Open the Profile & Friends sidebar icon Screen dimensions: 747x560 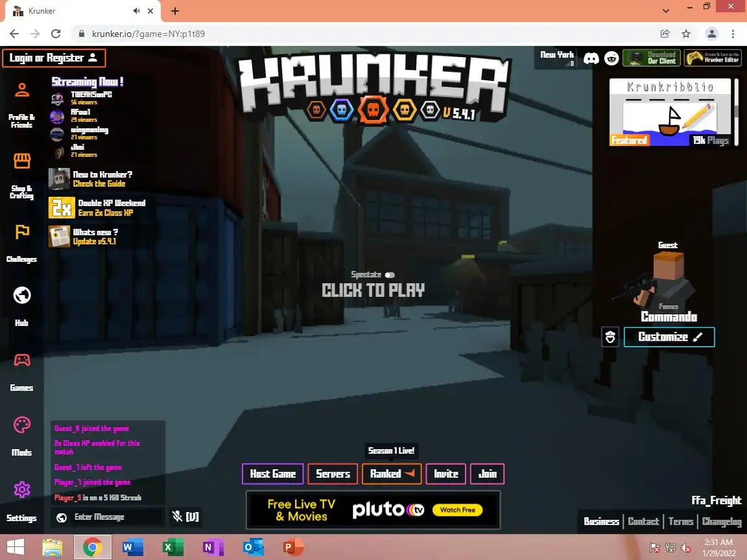pyautogui.click(x=22, y=91)
